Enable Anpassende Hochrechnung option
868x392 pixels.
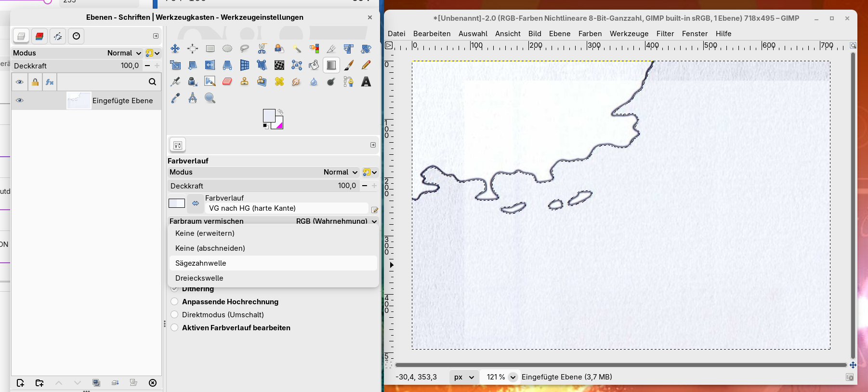coord(174,302)
